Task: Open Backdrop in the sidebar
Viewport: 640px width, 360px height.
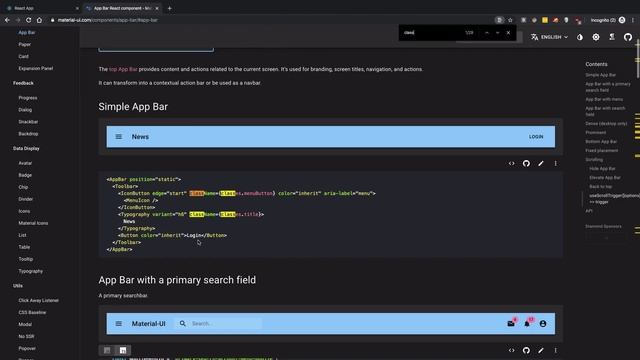Action: pos(28,133)
